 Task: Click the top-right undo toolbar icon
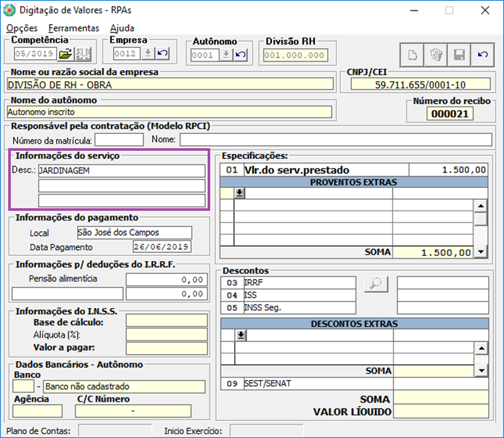[x=482, y=55]
